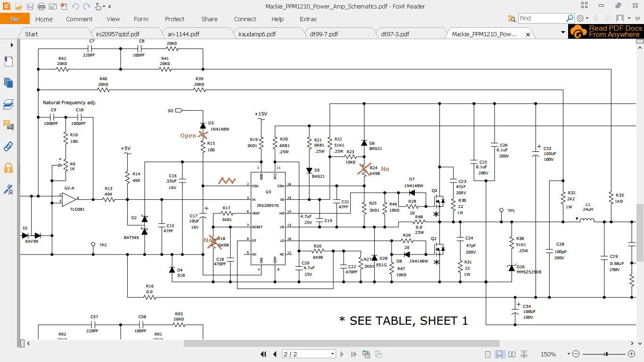This screenshot has width=644, height=362.
Task: Open the Connect ribbon tab
Action: pyautogui.click(x=245, y=19)
